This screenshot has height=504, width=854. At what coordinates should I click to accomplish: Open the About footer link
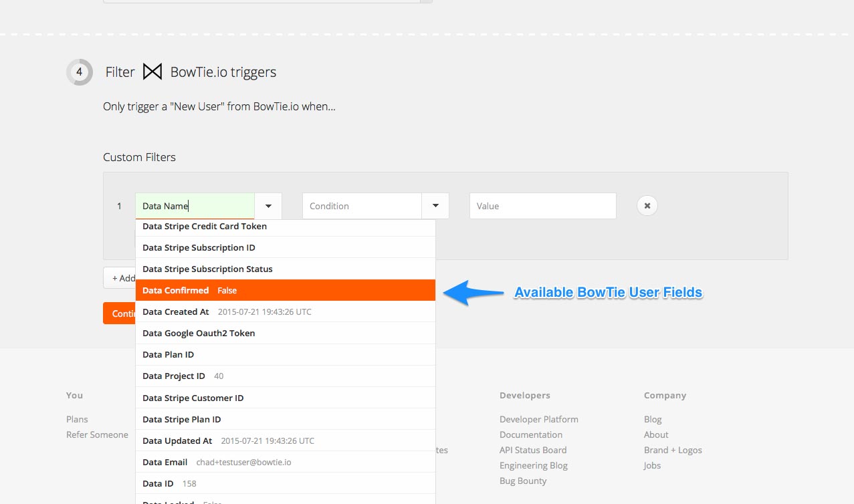click(656, 434)
